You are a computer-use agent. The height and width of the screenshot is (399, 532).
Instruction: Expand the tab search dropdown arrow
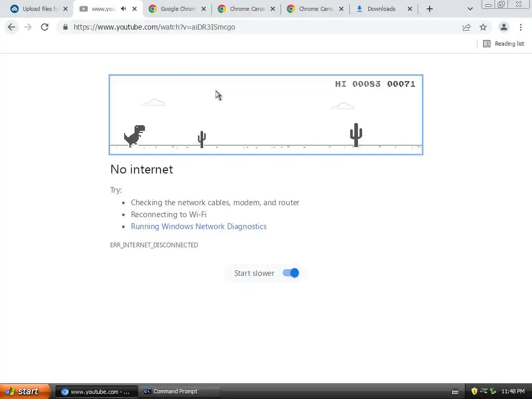pos(470,9)
